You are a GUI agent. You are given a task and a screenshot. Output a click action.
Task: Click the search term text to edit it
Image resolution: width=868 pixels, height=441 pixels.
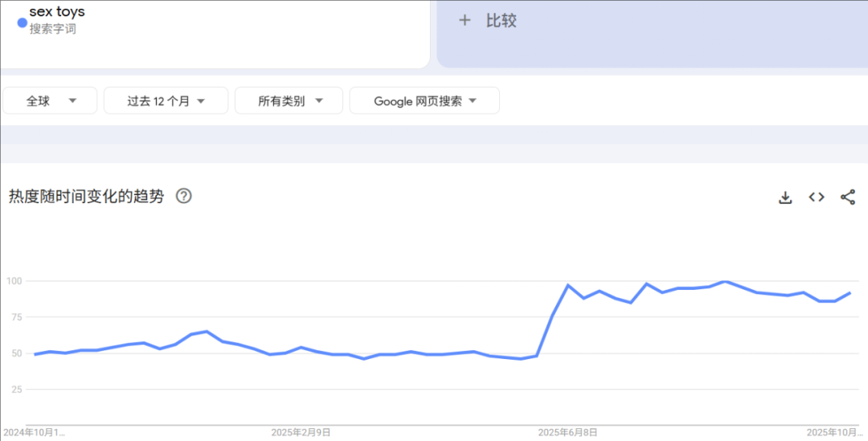[x=57, y=12]
